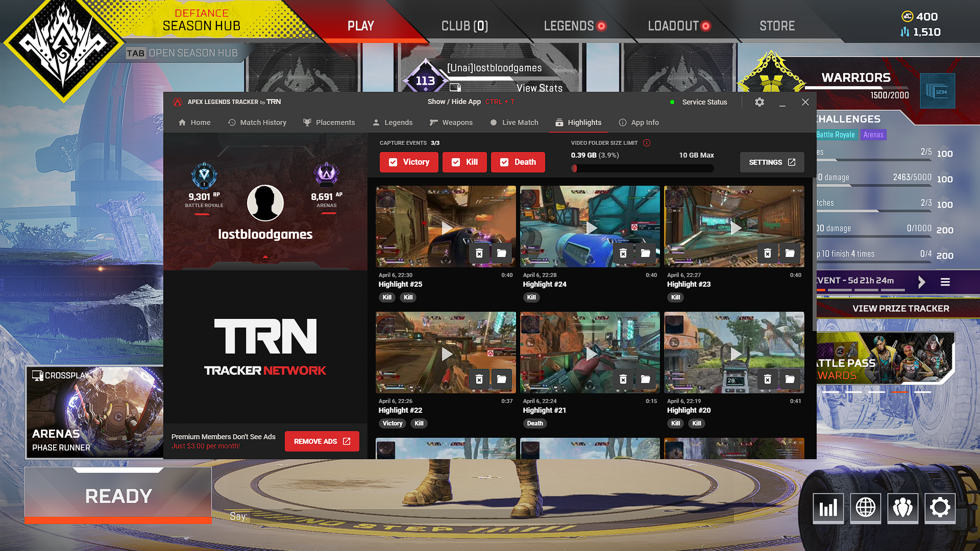Collapse the profile panel red arrow
The width and height of the screenshot is (980, 551).
point(265,257)
